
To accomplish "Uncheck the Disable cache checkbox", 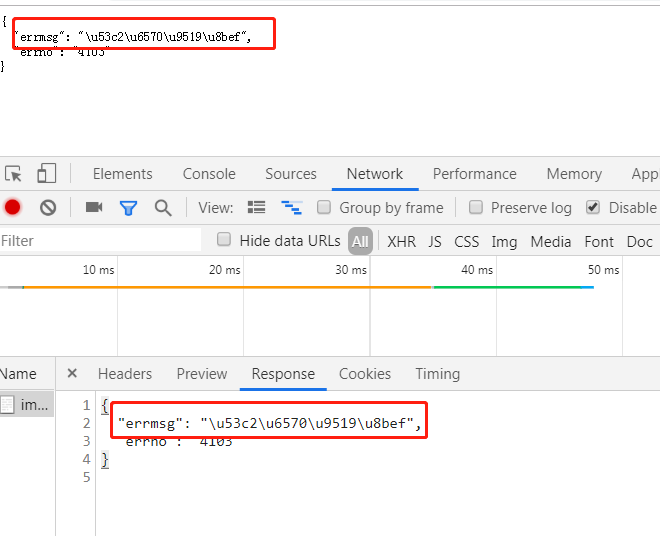I will pyautogui.click(x=593, y=207).
